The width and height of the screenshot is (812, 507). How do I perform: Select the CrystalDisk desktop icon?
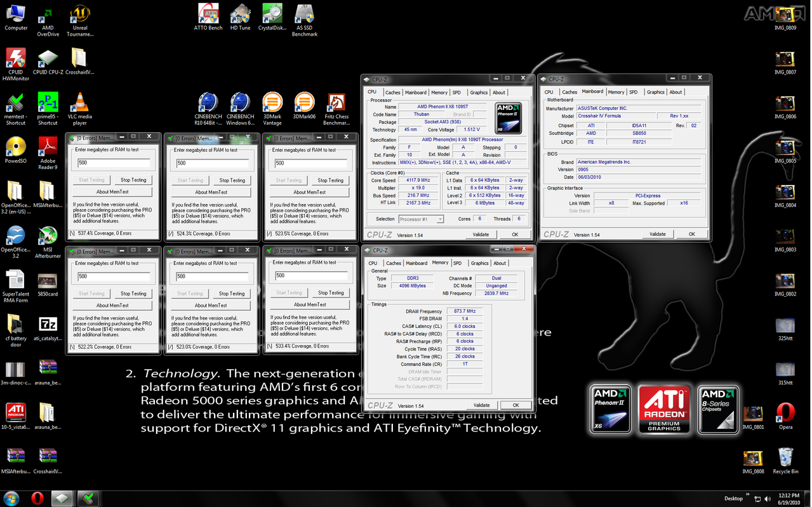[272, 18]
